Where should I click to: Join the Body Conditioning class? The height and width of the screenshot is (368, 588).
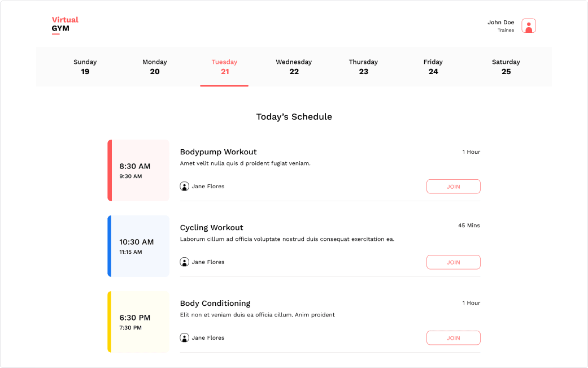pos(453,337)
